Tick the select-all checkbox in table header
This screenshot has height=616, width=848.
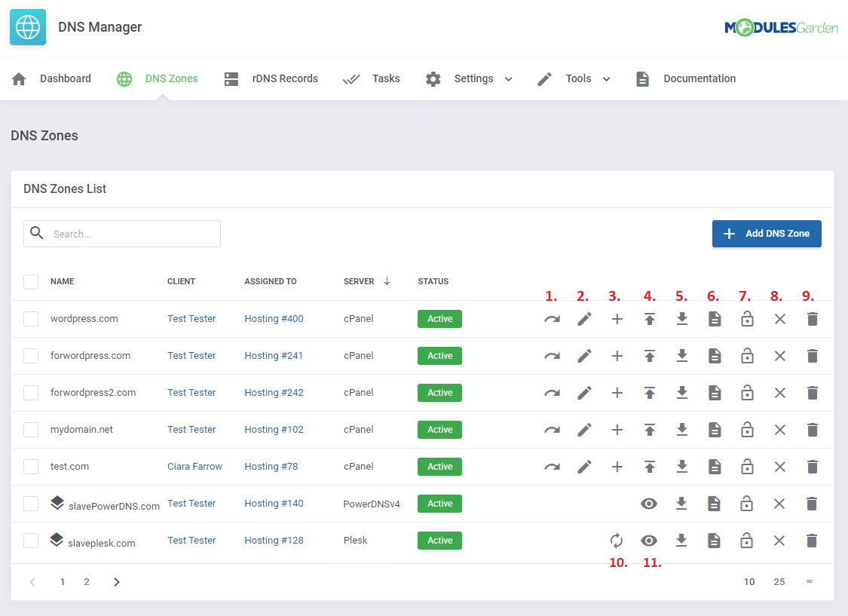[x=31, y=282]
